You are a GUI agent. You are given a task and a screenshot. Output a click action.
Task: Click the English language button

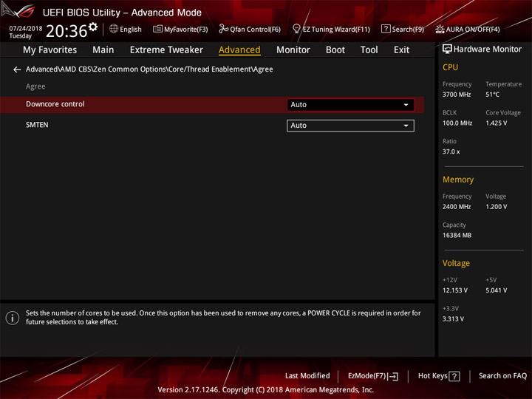126,29
